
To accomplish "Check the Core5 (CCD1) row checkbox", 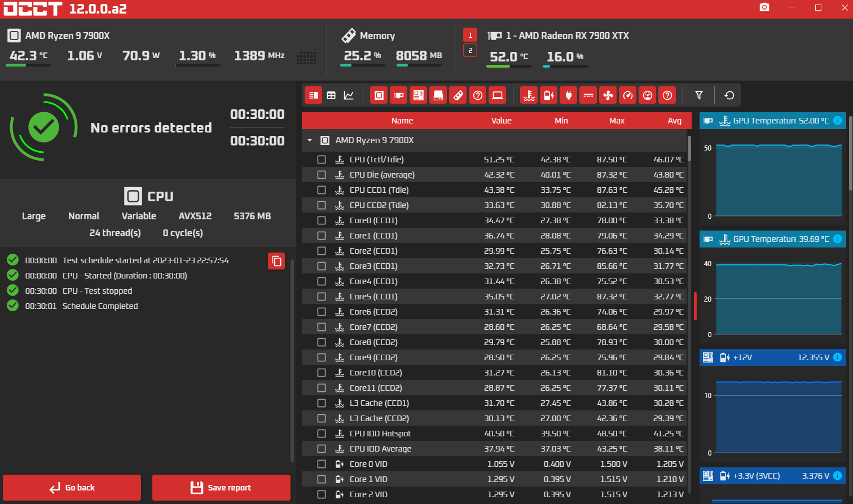I will coord(322,297).
